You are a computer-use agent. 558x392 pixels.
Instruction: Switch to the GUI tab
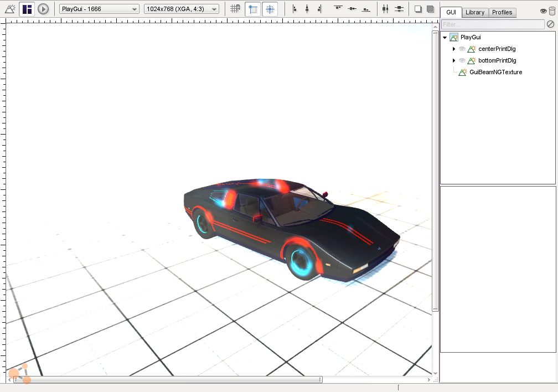coord(451,12)
